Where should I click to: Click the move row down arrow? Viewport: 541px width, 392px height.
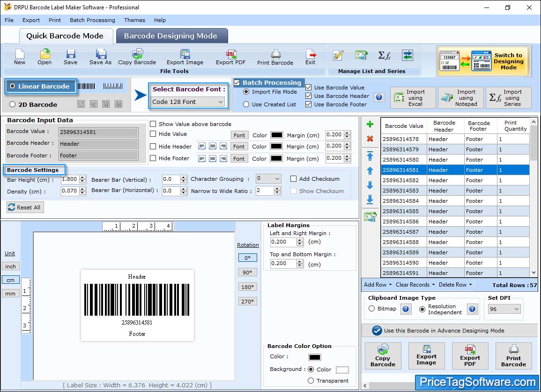[370, 185]
